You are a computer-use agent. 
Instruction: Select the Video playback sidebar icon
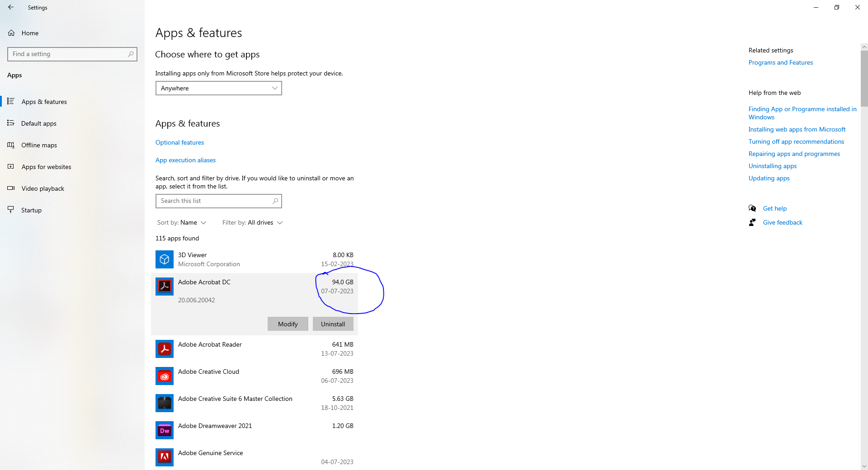point(11,188)
